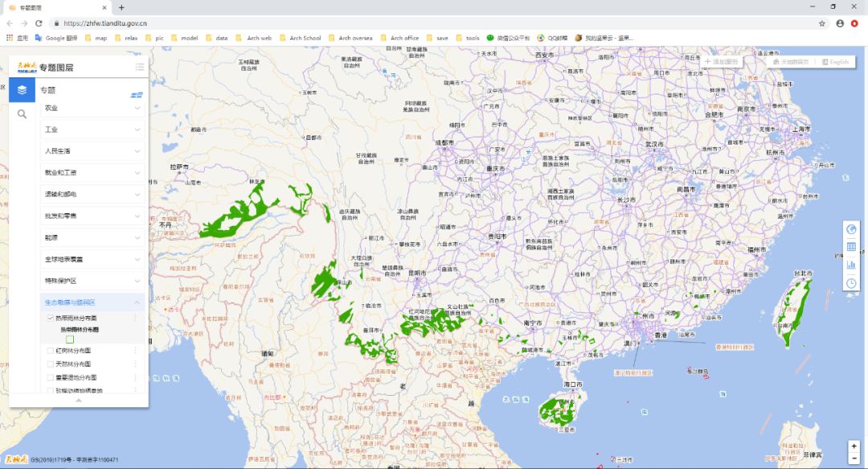
Task: Open the 我的坚果云 bookmark
Action: pos(604,39)
